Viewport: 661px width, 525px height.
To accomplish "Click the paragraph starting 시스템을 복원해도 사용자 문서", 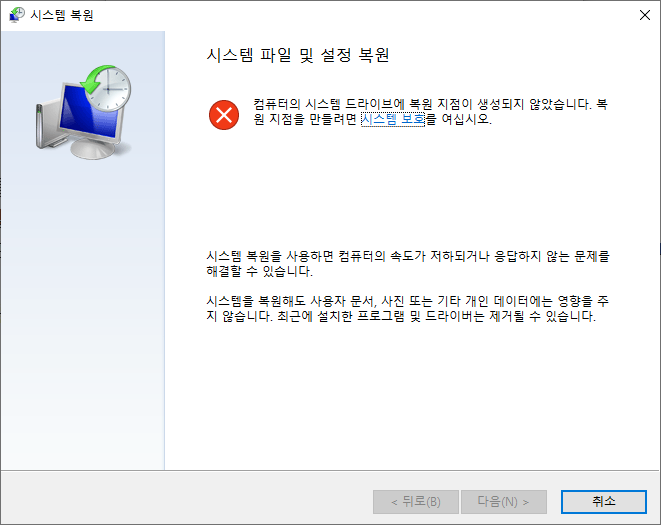I will coord(407,309).
